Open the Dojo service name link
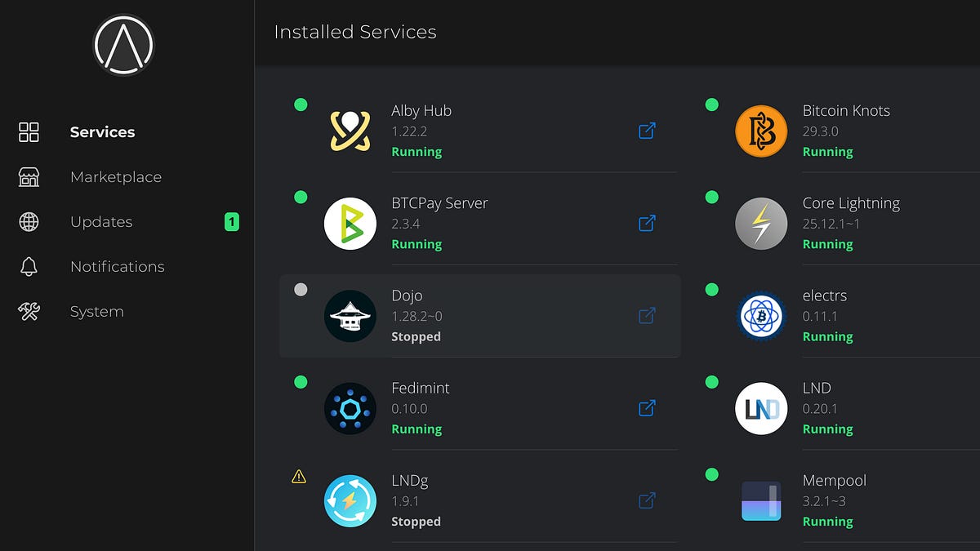The width and height of the screenshot is (980, 551). tap(407, 295)
